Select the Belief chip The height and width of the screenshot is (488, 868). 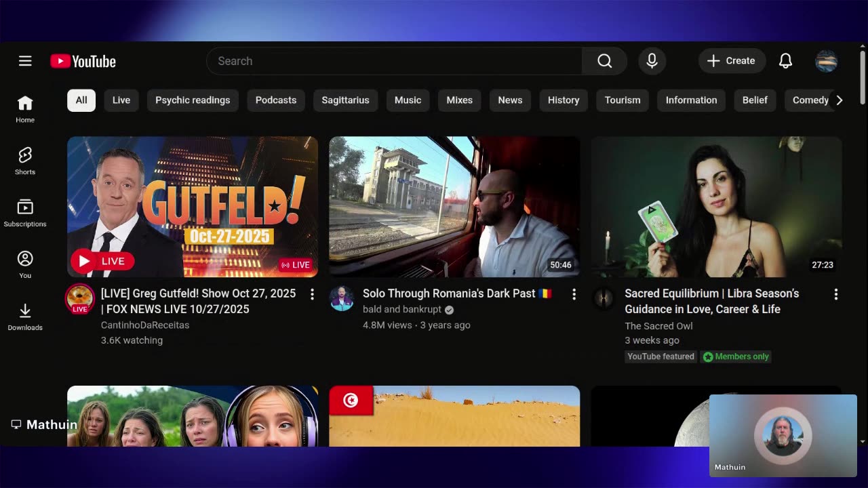(755, 100)
